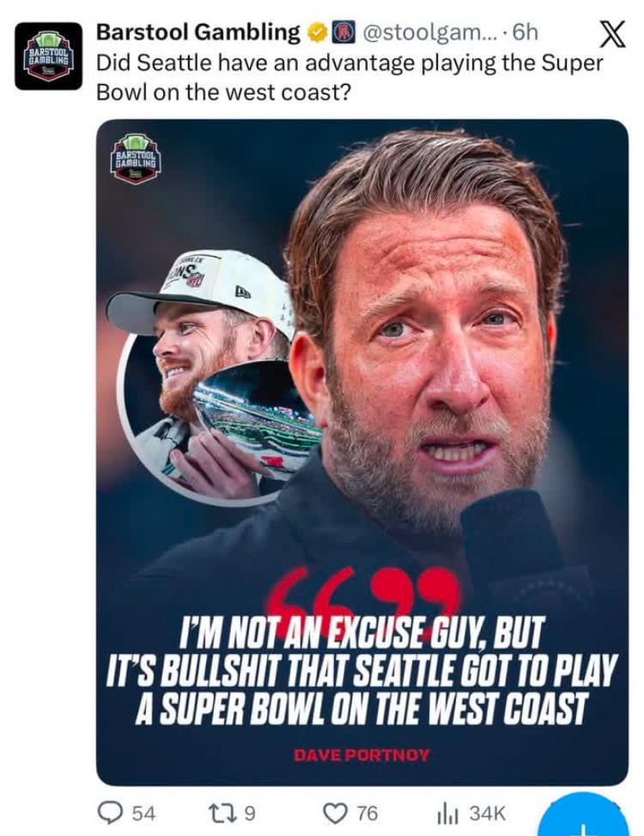Like the post with the heart icon
The height and width of the screenshot is (836, 644).
point(334,813)
